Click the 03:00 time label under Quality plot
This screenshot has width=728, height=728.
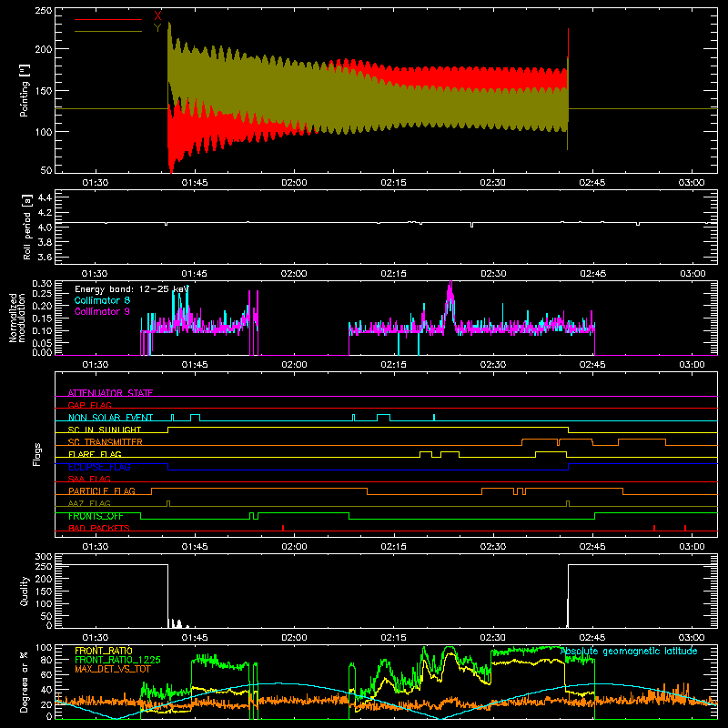692,638
